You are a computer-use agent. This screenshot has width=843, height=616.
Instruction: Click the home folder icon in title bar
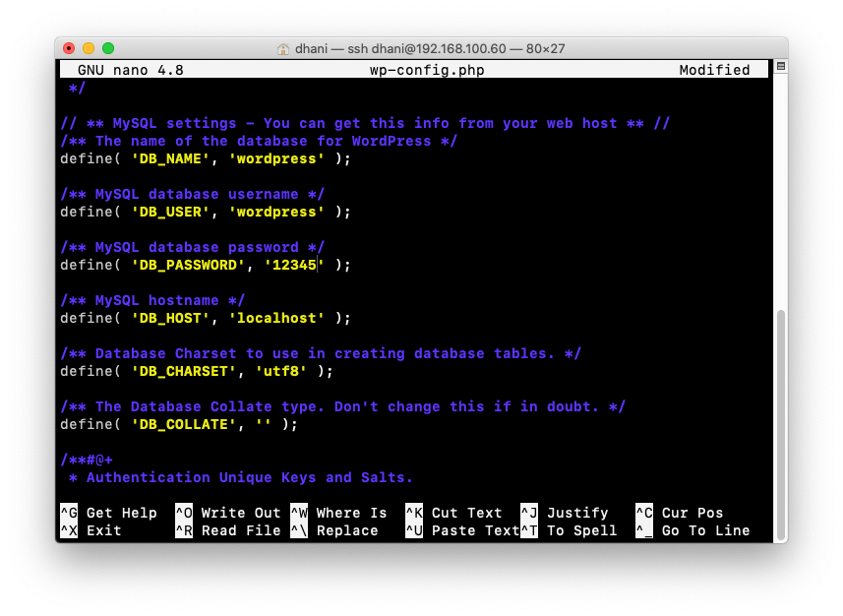pyautogui.click(x=282, y=49)
